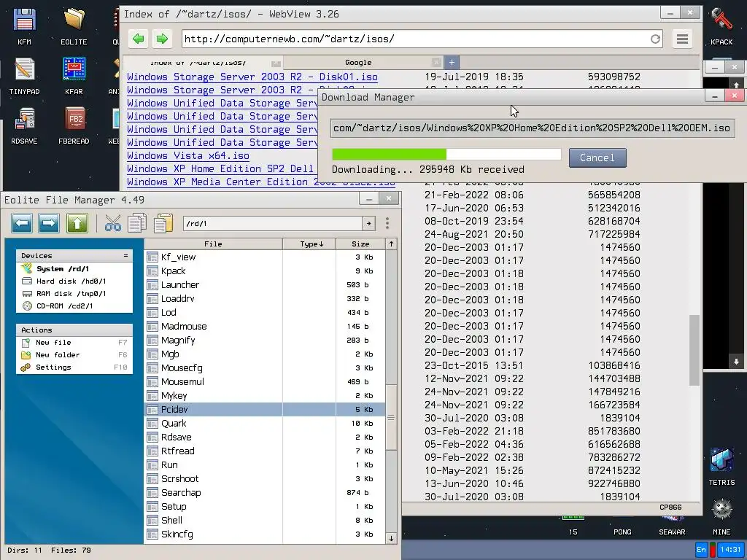Launch the TETRIS game icon
747x560 pixels.
721,467
